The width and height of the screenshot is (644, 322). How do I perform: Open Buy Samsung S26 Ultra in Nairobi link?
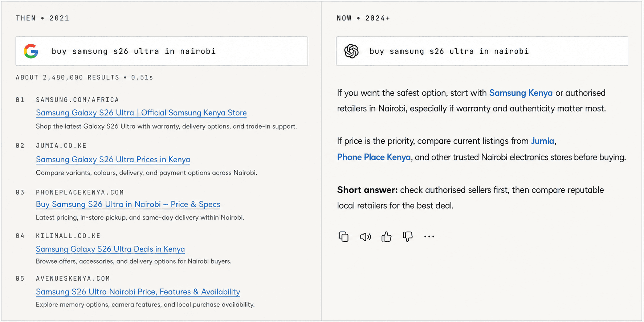[128, 204]
